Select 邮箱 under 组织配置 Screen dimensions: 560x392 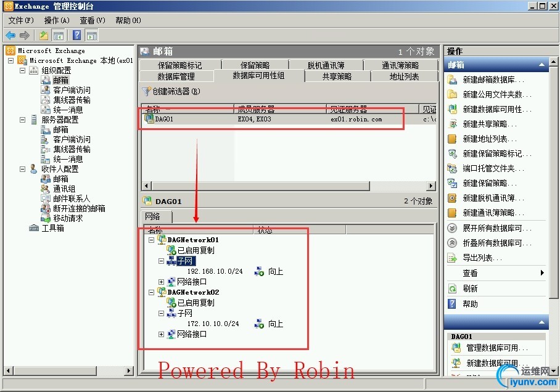[x=60, y=80]
